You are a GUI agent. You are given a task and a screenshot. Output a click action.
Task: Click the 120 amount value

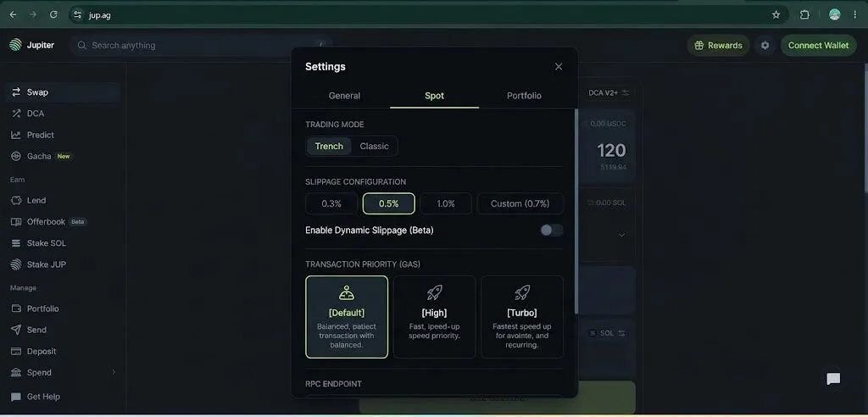(x=611, y=150)
